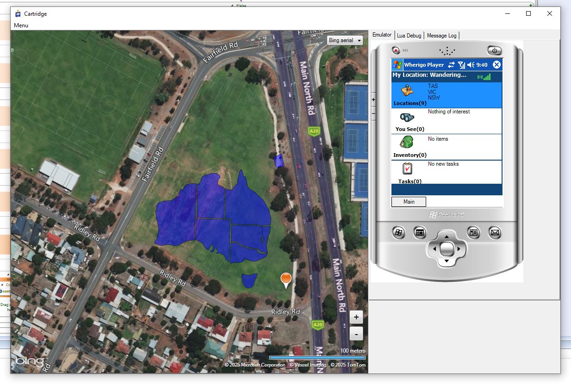Switch to the Message Log tab
The image size is (571, 392).
tap(441, 36)
